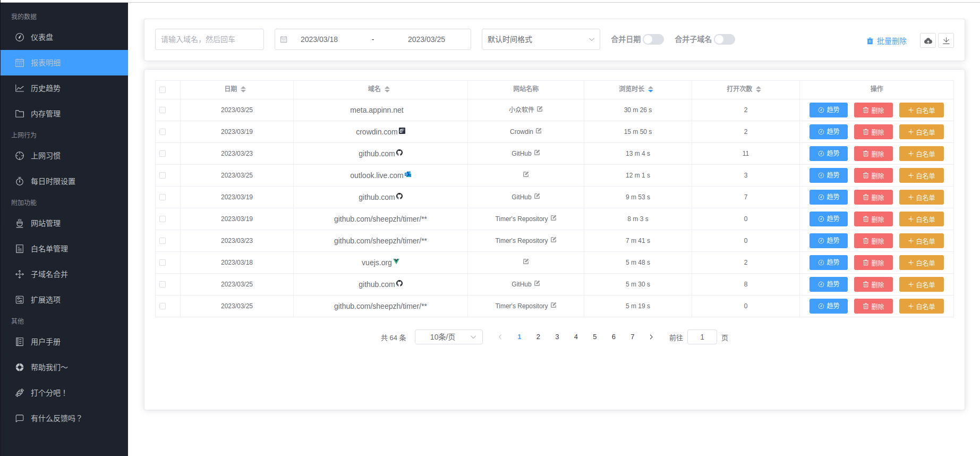Sort by 浏览时长 column arrows

651,89
